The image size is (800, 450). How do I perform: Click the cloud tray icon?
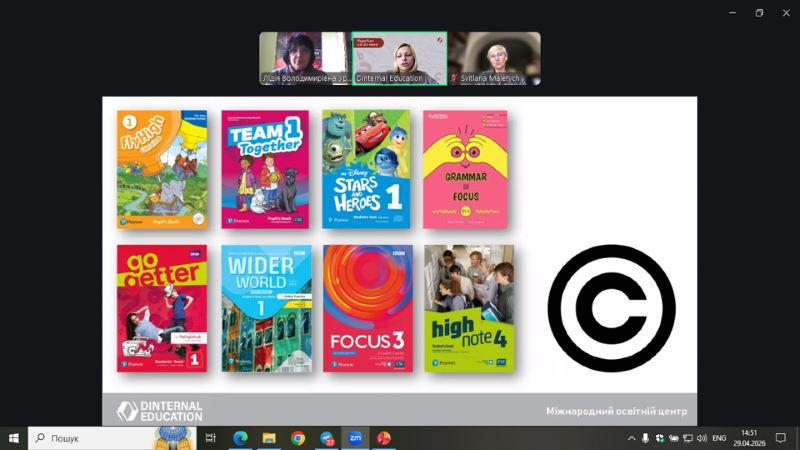pyautogui.click(x=673, y=438)
